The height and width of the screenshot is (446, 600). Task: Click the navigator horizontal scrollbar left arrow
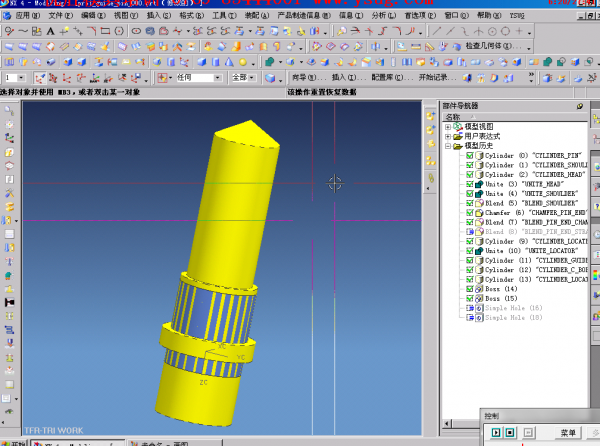point(447,423)
